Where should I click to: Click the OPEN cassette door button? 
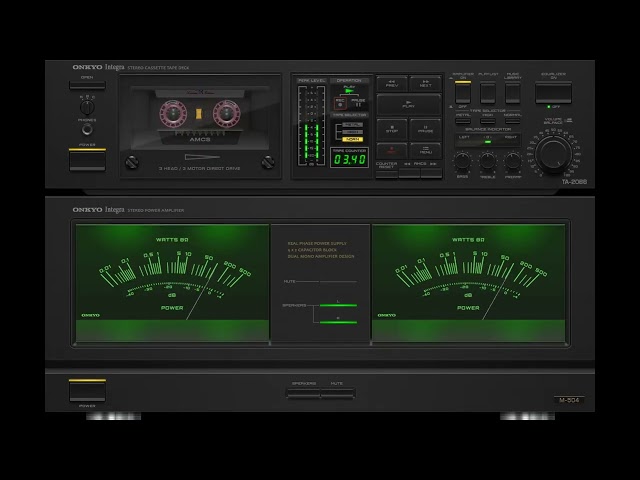[87, 85]
